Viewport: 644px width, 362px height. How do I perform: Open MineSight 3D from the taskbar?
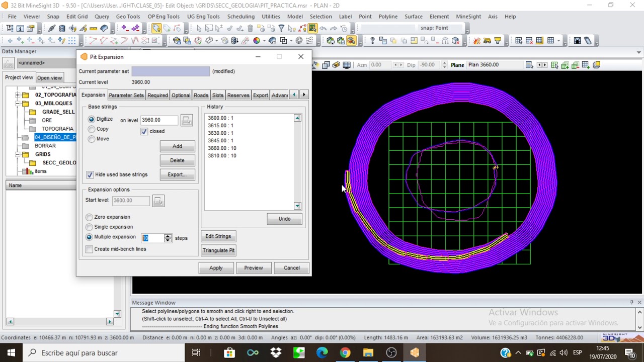point(415,352)
